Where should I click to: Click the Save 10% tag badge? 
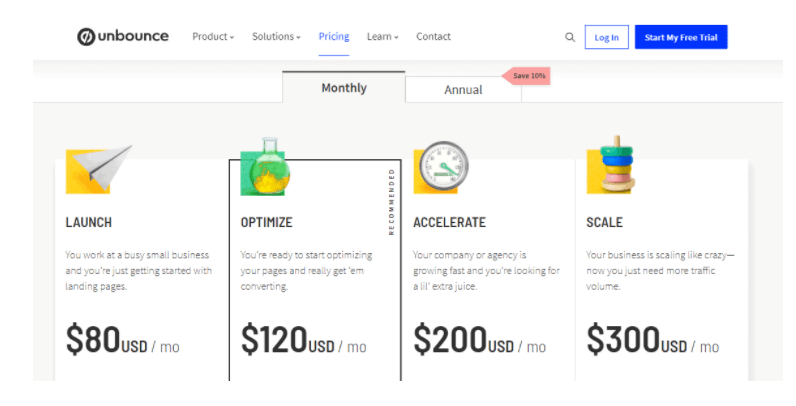(x=526, y=76)
